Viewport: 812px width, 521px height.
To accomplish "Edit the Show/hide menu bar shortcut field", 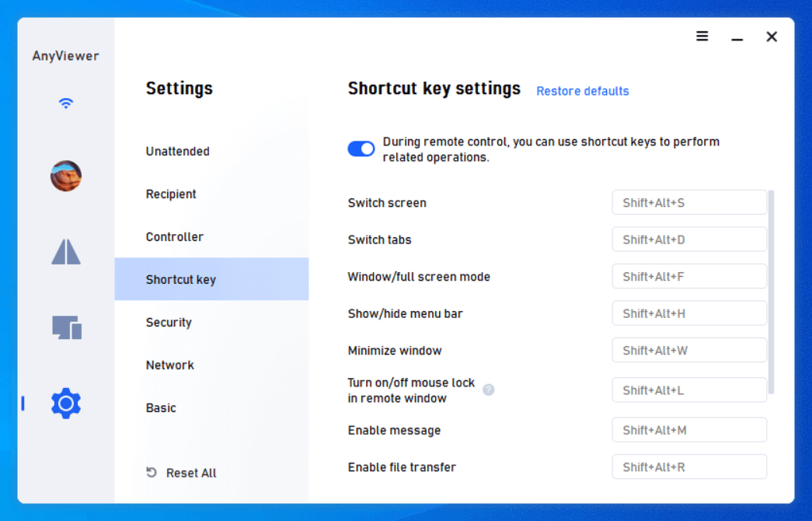I will (688, 313).
